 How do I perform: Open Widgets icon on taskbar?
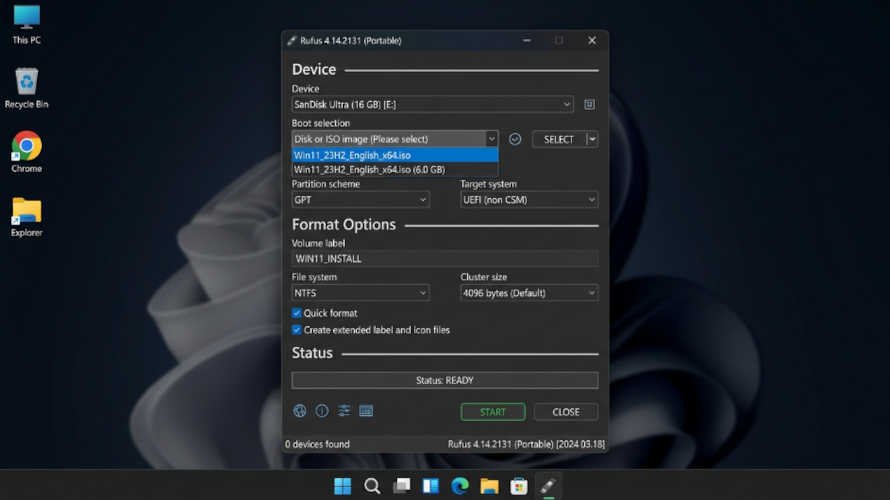tap(431, 486)
